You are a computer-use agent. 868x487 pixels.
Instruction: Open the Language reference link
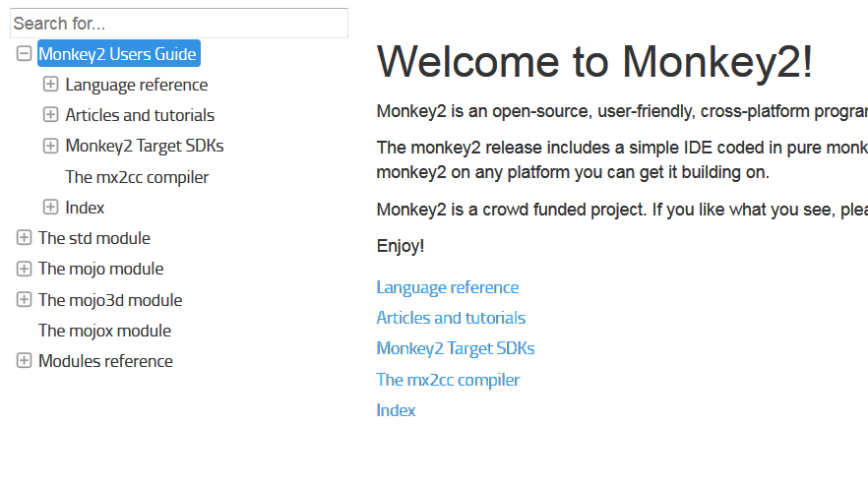pos(448,287)
